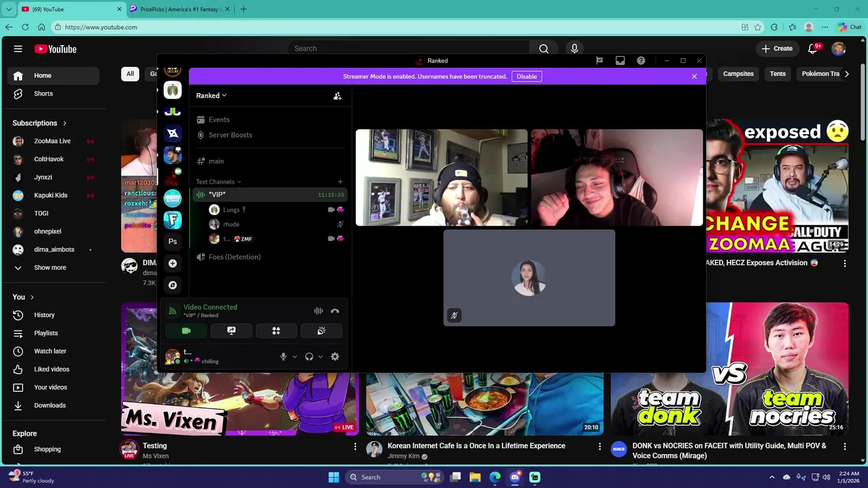Screen dimensions: 868x488
Task: Open Discord help question mark icon
Action: [641, 60]
